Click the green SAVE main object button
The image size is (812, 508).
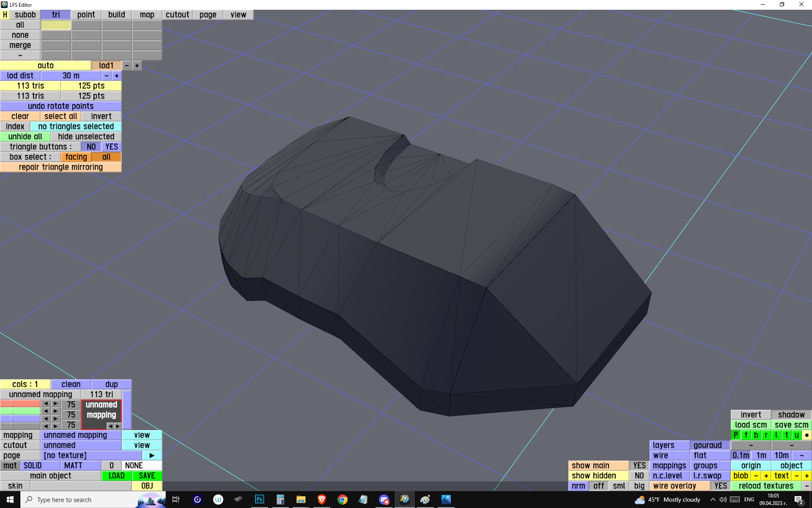(x=147, y=476)
